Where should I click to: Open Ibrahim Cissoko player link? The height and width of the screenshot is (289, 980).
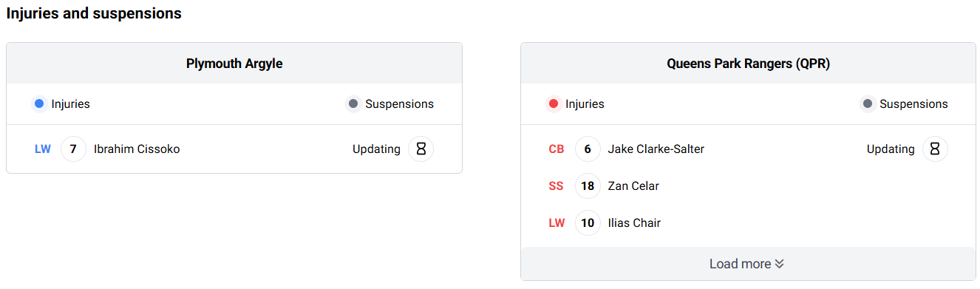click(137, 149)
